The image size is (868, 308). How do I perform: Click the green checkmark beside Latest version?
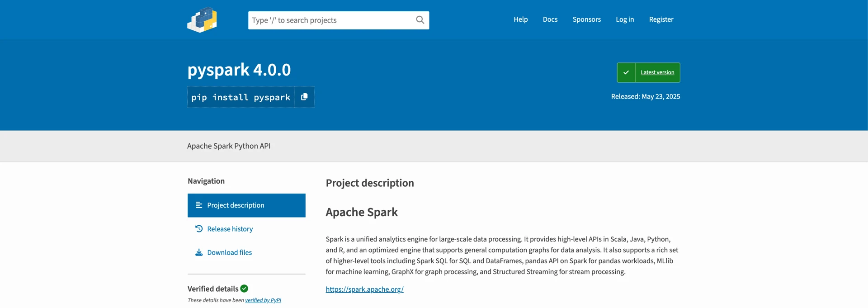click(626, 72)
